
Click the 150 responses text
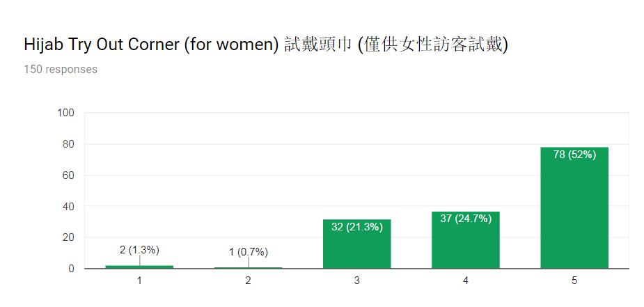pos(61,70)
